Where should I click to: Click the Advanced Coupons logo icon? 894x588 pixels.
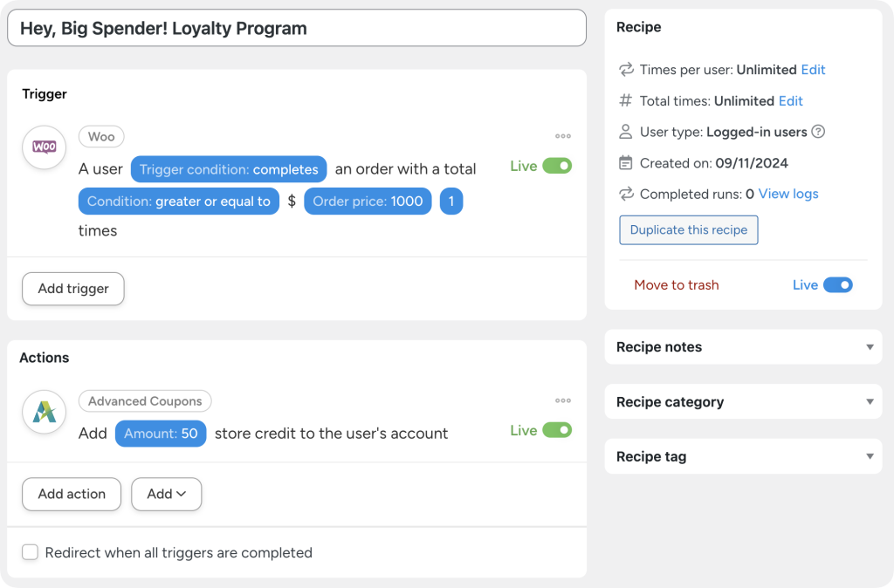pos(44,412)
